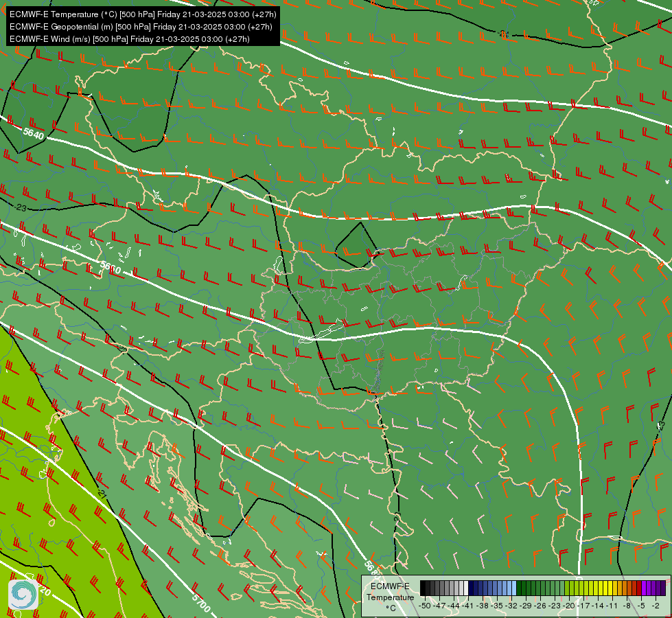Select the ECMWF-E Wind (m/s) title line
This screenshot has height=618, width=672.
[129, 39]
